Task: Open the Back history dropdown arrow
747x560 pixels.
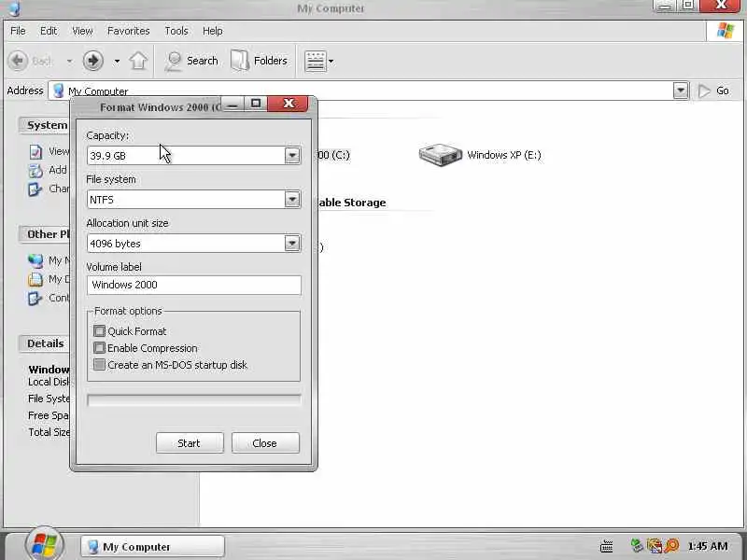Action: point(69,62)
